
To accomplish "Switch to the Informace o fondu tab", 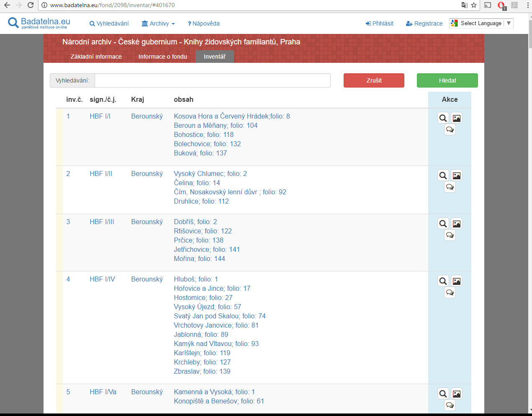I will [x=163, y=57].
